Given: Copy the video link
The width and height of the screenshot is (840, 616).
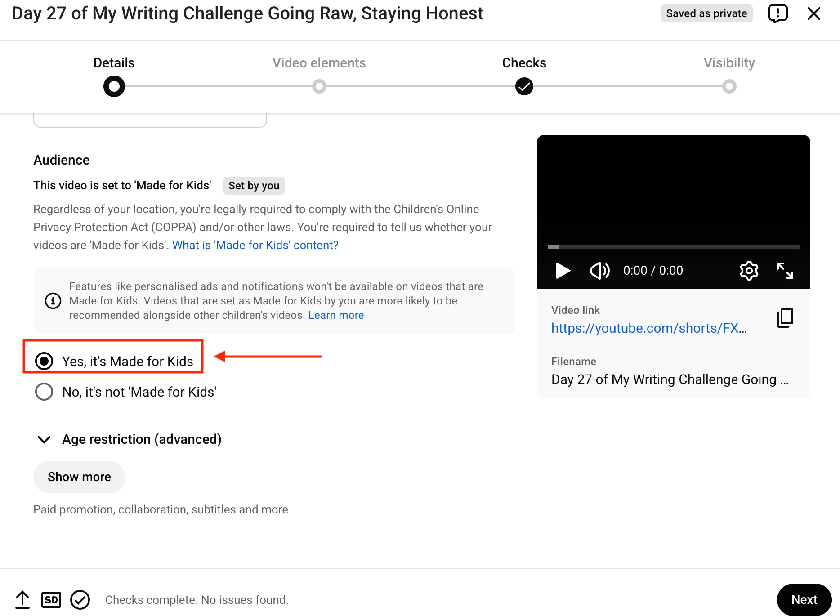Looking at the screenshot, I should (x=784, y=318).
